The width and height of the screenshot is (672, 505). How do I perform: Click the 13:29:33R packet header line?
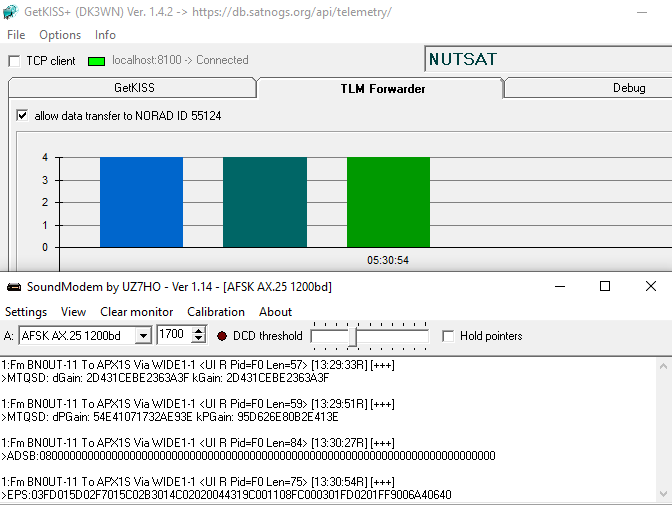pyautogui.click(x=198, y=365)
